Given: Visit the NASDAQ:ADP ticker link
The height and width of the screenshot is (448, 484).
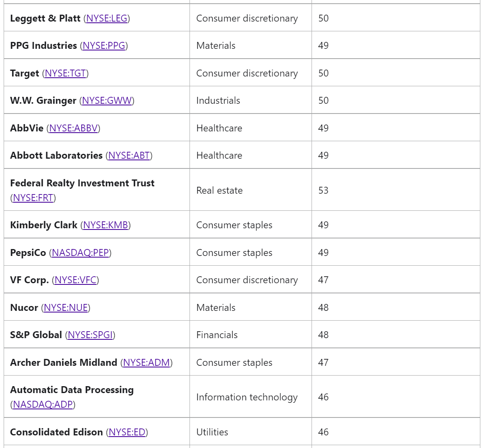Looking at the screenshot, I should pos(43,404).
